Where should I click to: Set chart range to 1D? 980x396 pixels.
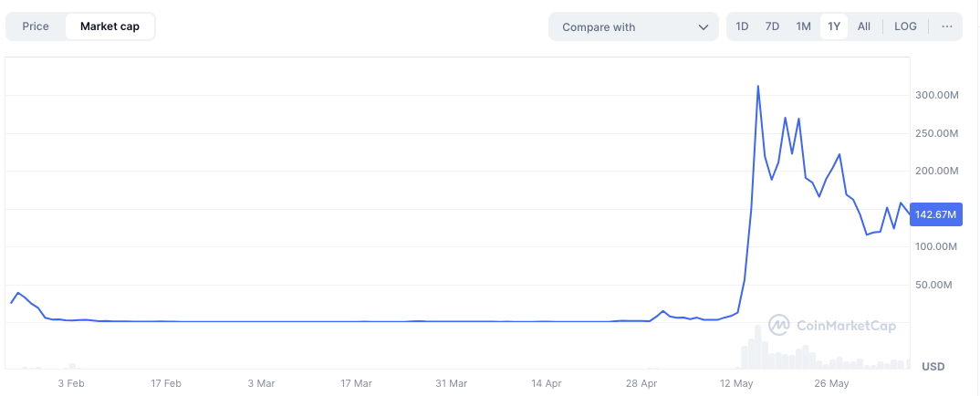pyautogui.click(x=742, y=26)
